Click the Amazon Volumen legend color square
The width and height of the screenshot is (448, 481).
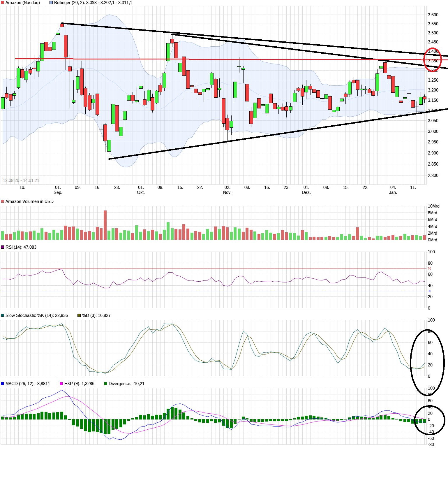[3, 201]
